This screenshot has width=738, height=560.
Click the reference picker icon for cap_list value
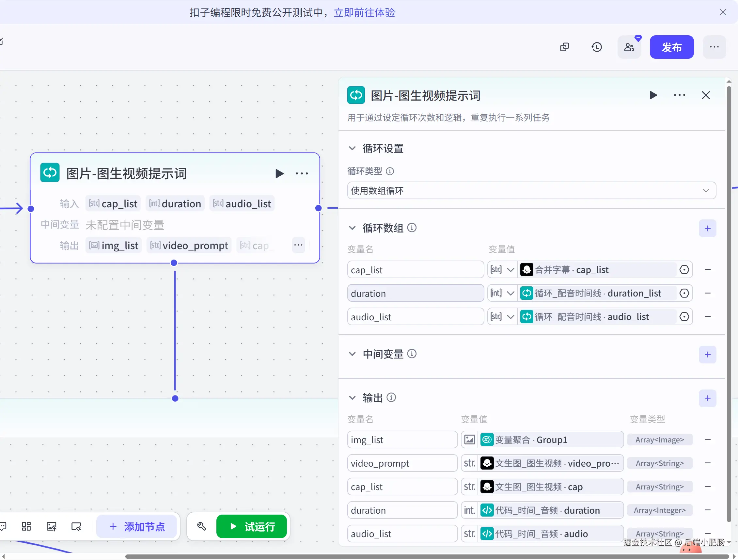684,270
